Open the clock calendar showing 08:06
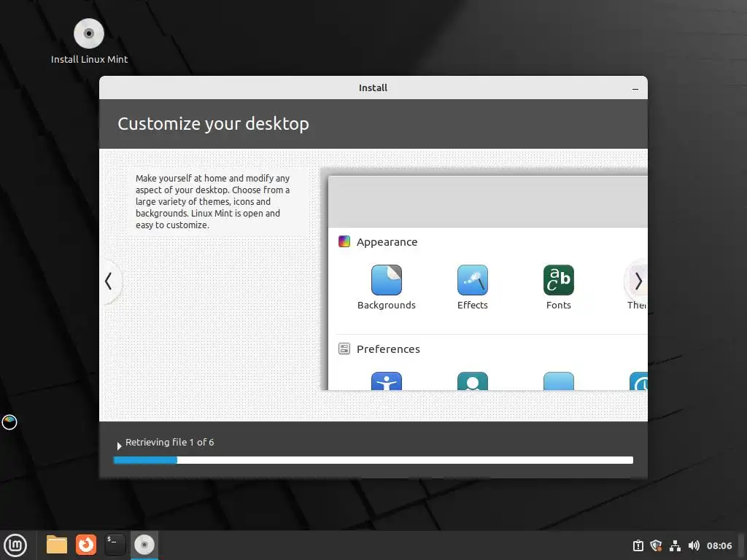Screen dimensions: 747x560 coord(719,545)
